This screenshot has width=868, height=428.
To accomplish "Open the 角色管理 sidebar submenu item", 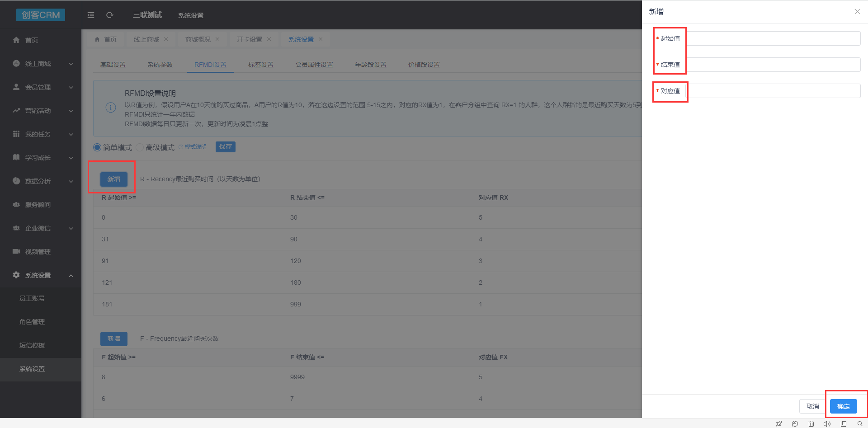I will (32, 322).
